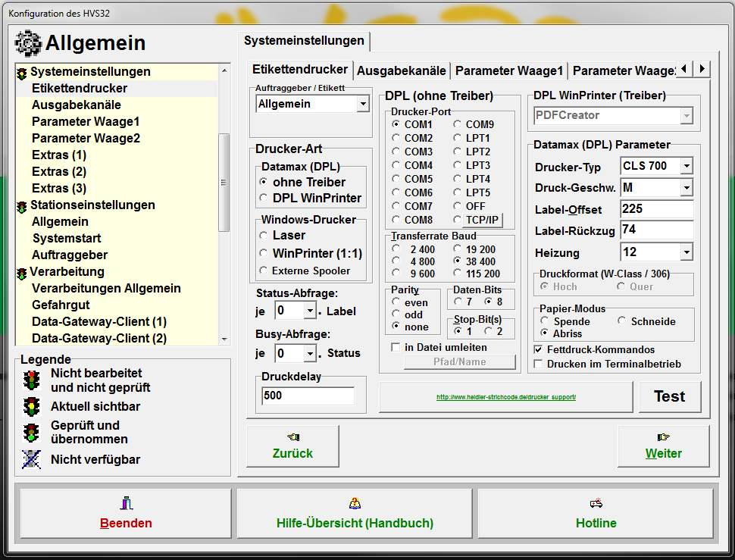Image resolution: width=735 pixels, height=560 pixels.
Task: Switch to the Ausgabekanäle tab
Action: (x=401, y=70)
